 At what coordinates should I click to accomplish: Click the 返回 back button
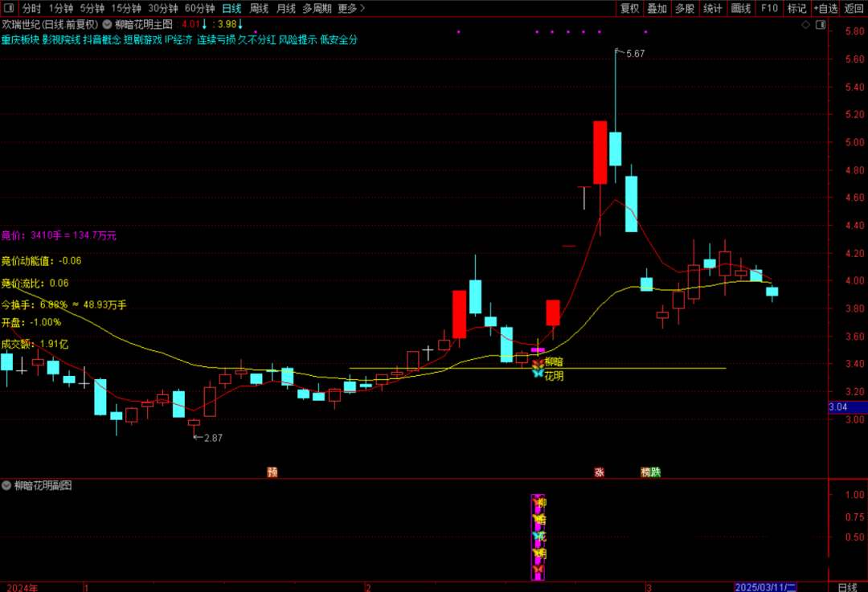854,8
